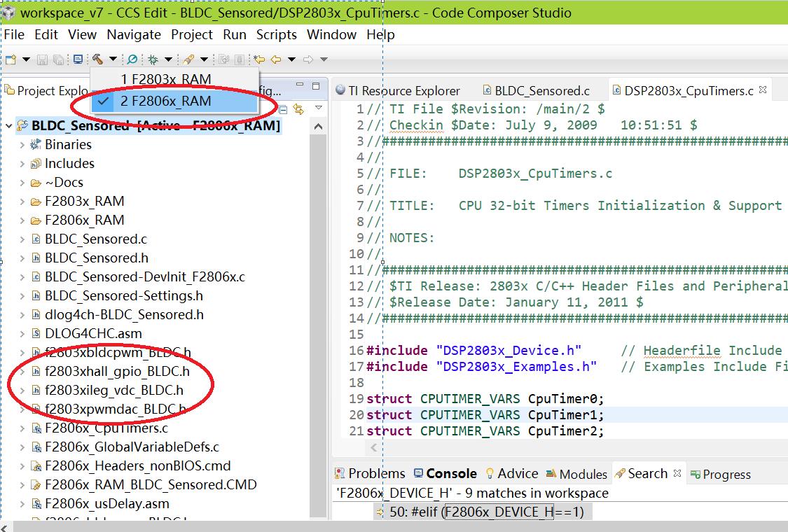
Task: Close the DSP2803x_CpuTimers.c editor tab
Action: click(763, 90)
